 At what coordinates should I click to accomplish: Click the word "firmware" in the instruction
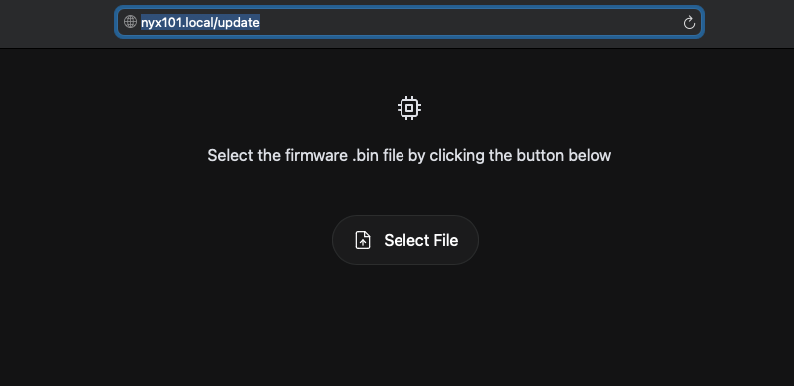click(316, 156)
